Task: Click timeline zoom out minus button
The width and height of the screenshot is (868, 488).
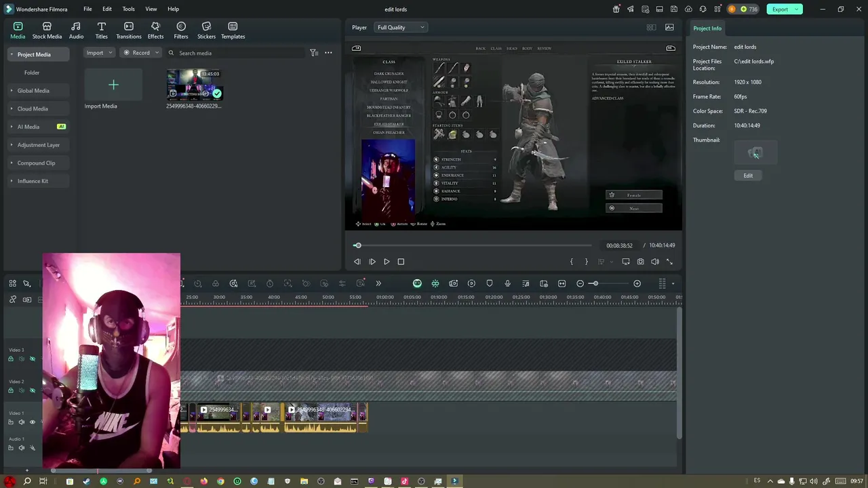Action: pos(580,283)
